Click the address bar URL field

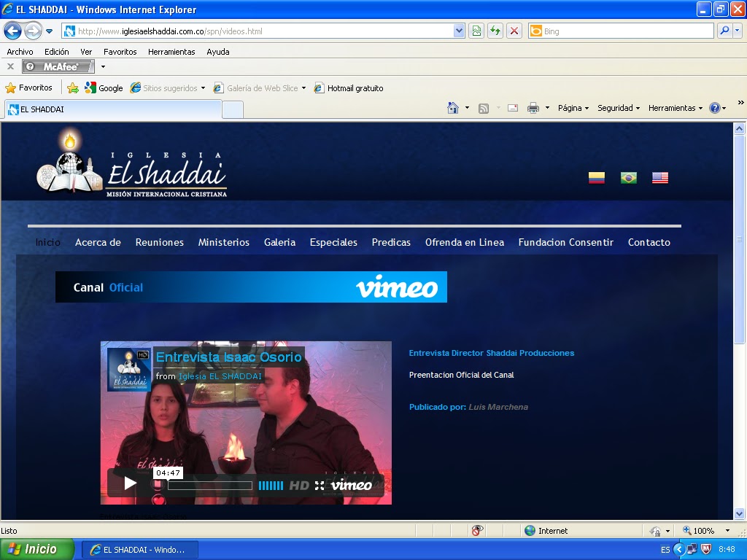258,31
